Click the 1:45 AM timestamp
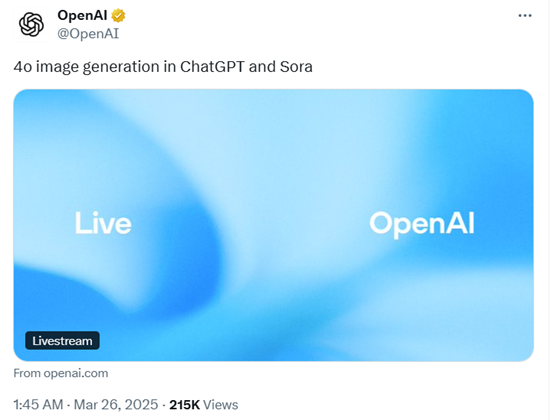The height and width of the screenshot is (420, 554). coord(38,405)
